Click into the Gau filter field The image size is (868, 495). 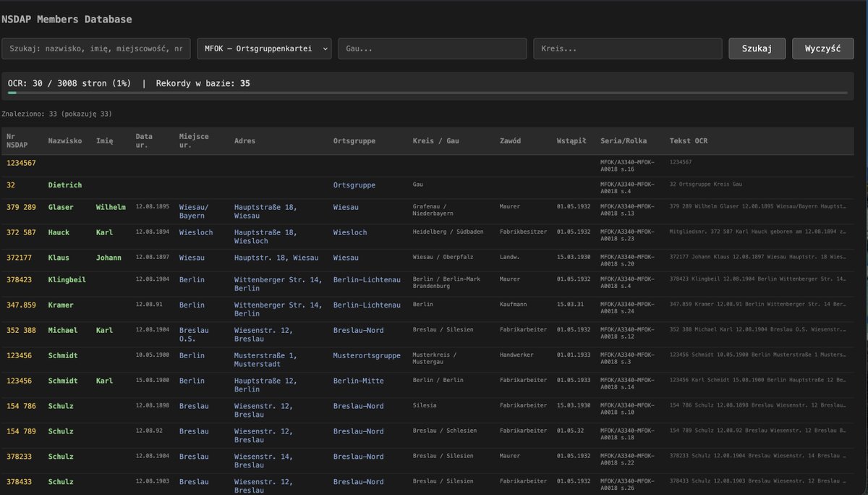pos(433,48)
